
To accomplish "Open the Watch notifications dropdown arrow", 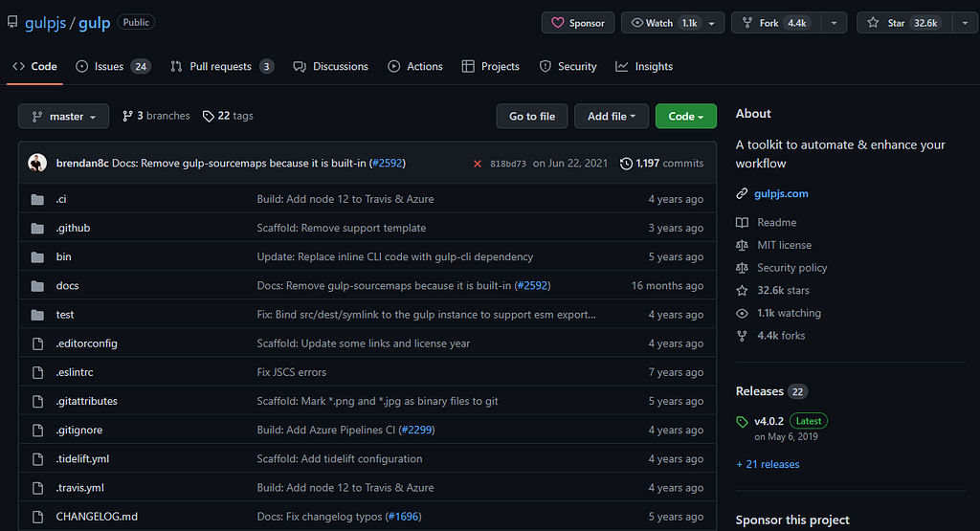I will (x=712, y=23).
